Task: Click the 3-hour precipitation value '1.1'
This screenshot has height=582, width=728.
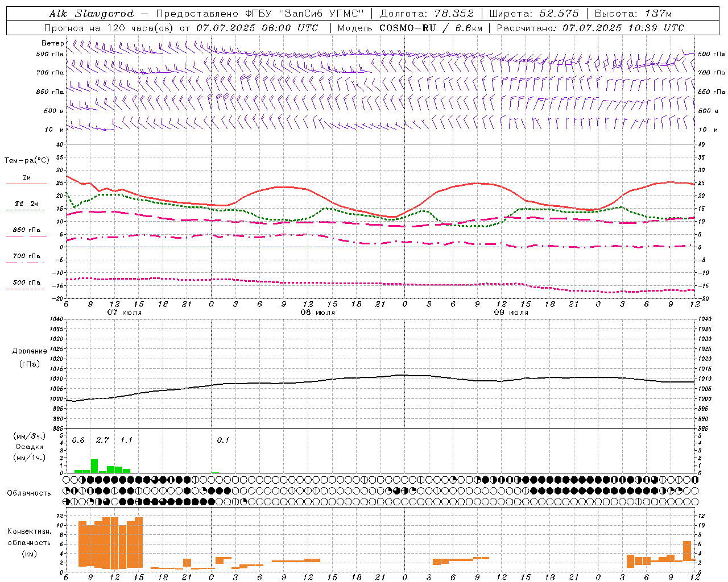Action: point(126,440)
